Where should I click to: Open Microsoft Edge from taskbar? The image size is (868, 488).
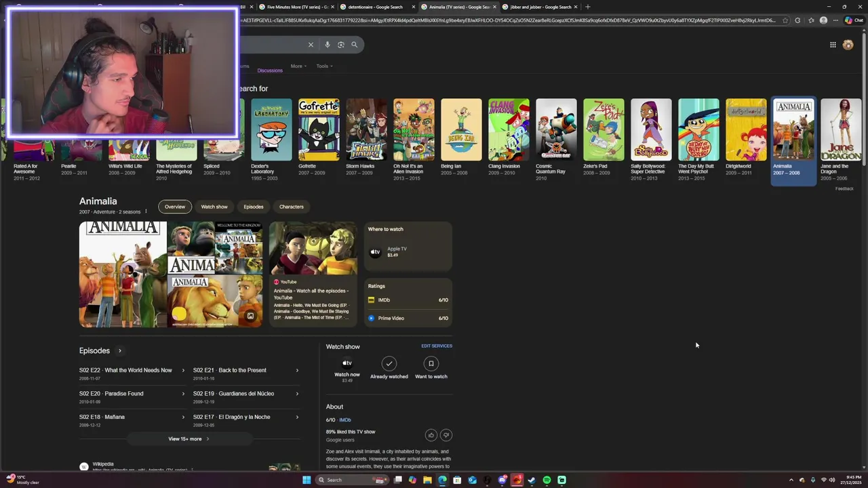442,480
